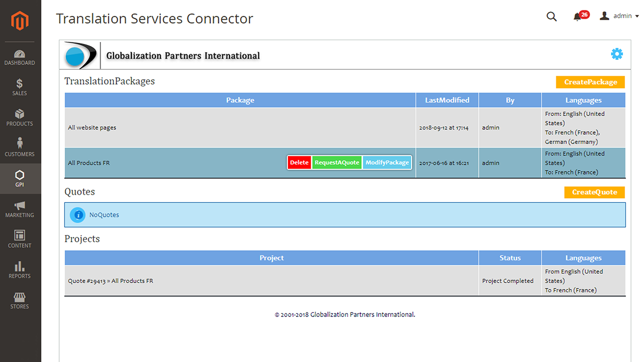The height and width of the screenshot is (362, 644).
Task: Open the Products sidebar menu
Action: pos(20,118)
